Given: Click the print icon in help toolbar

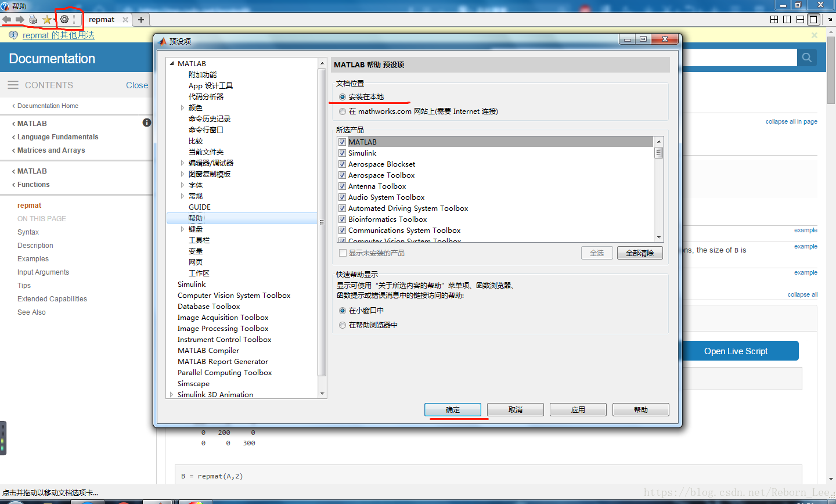Looking at the screenshot, I should 33,19.
